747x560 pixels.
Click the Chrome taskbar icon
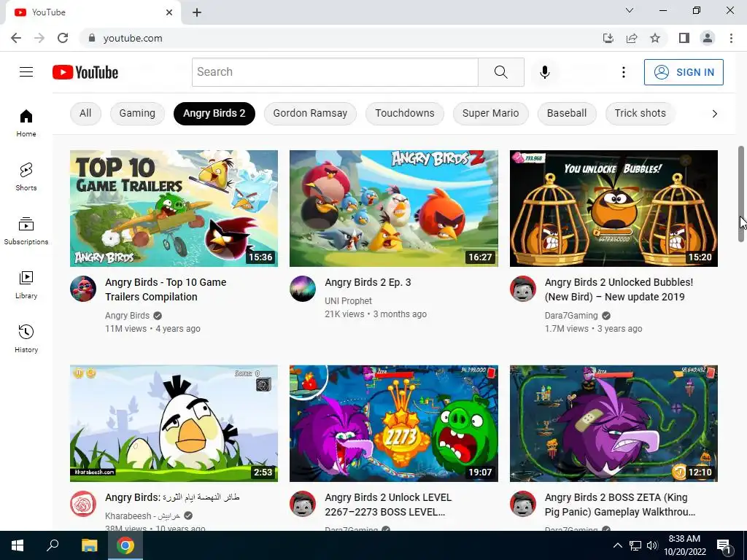point(125,545)
